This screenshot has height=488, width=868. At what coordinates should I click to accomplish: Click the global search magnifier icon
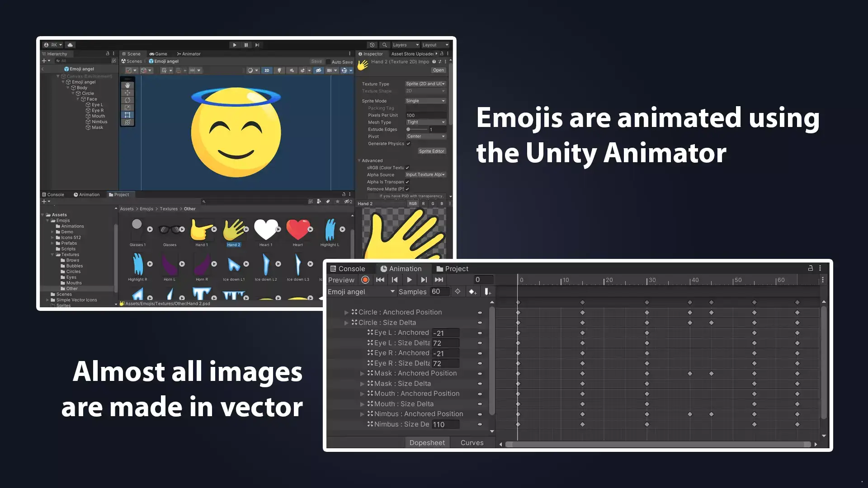click(x=384, y=45)
